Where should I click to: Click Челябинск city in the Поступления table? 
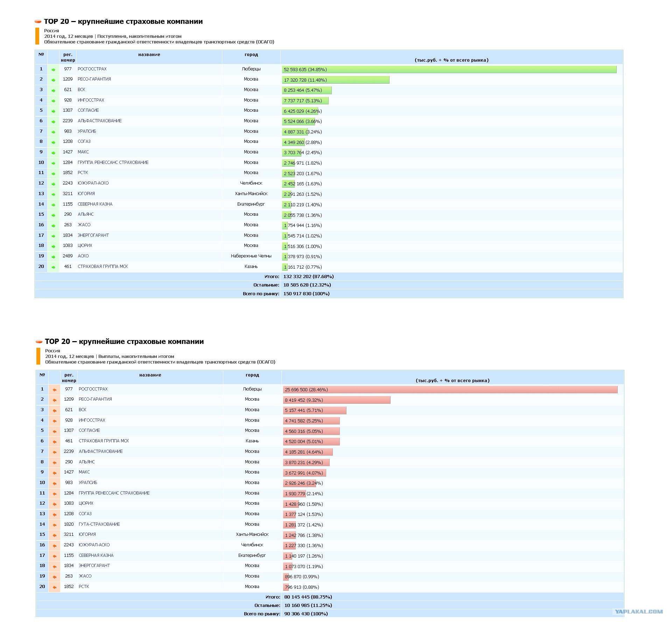pyautogui.click(x=251, y=183)
